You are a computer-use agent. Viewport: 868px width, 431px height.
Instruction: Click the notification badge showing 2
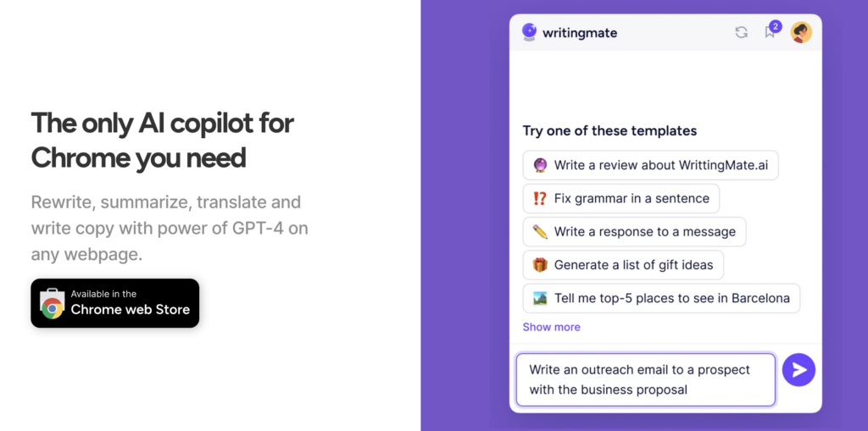[775, 26]
